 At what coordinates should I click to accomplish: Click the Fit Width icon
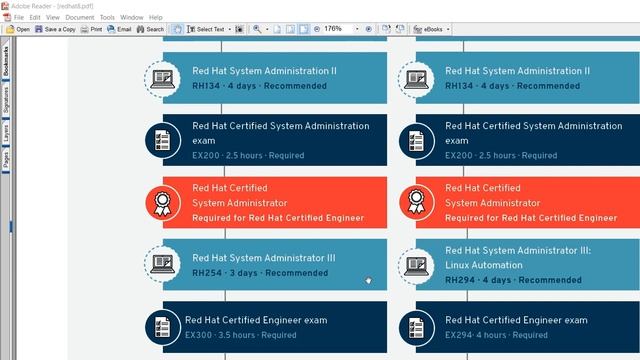(x=304, y=29)
